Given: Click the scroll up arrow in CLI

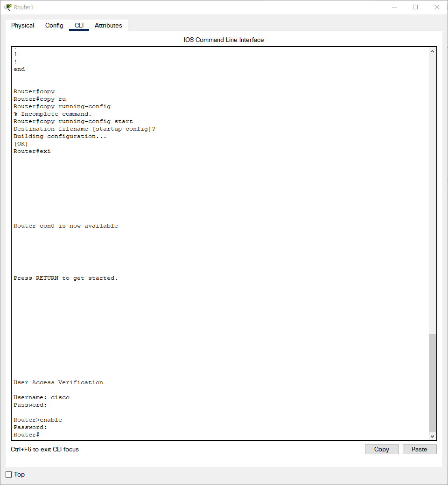Looking at the screenshot, I should pyautogui.click(x=432, y=51).
